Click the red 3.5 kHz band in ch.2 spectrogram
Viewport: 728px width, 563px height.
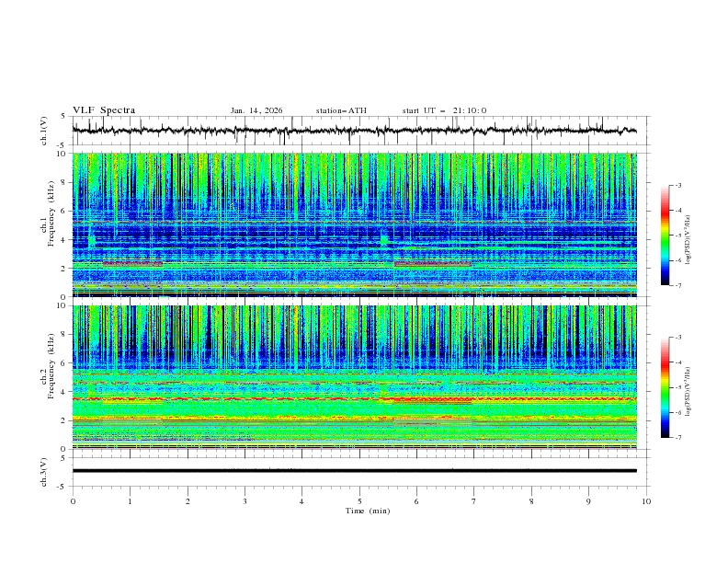click(354, 399)
